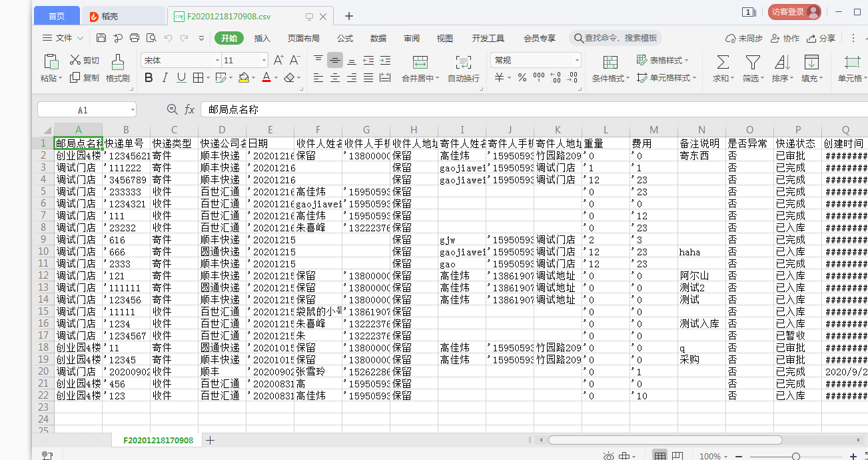Switch to the Data (数据) tab
Viewport: 868px width, 460px height.
click(378, 39)
